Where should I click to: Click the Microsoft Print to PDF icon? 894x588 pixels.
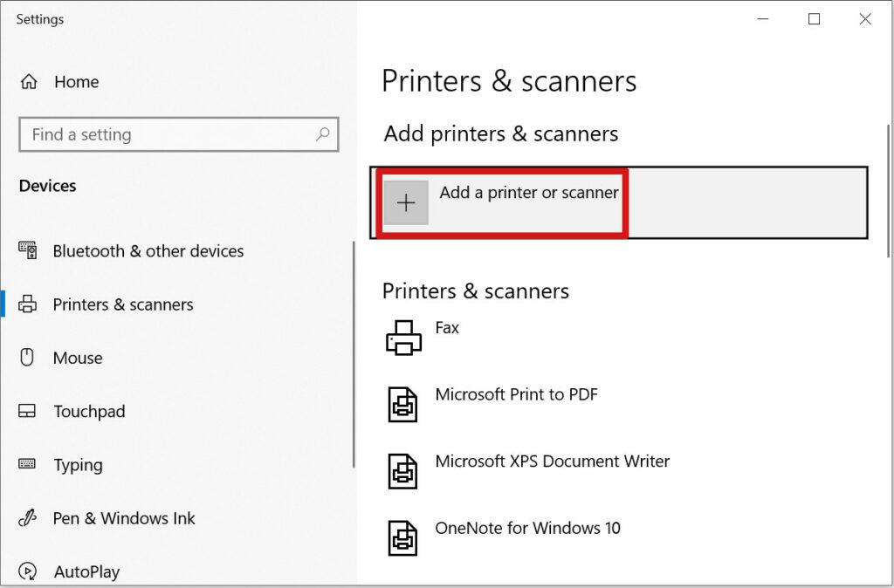(402, 405)
